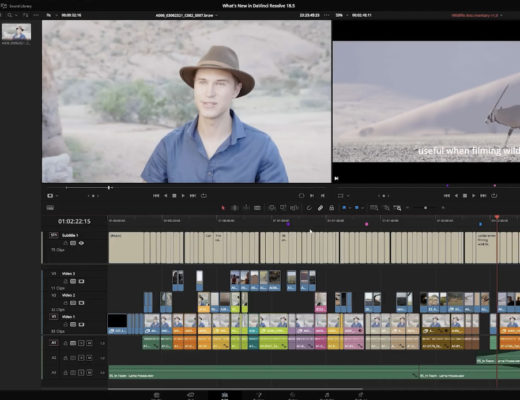Open the Edit page tab at bottom
Viewport: 520px width, 400px height.
[225, 395]
